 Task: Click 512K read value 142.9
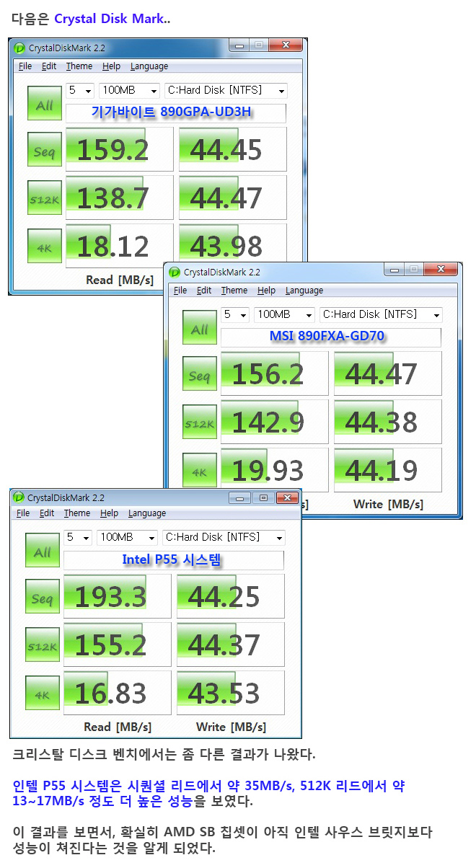pos(275,422)
